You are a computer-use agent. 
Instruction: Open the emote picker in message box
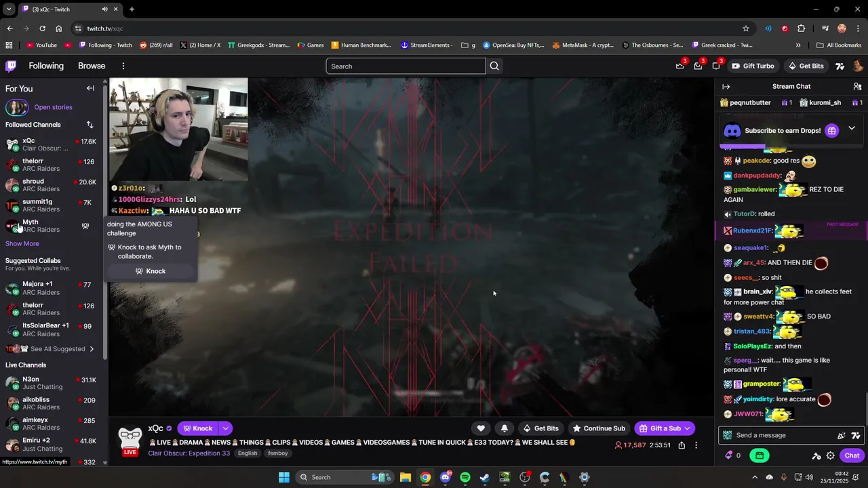(842, 435)
